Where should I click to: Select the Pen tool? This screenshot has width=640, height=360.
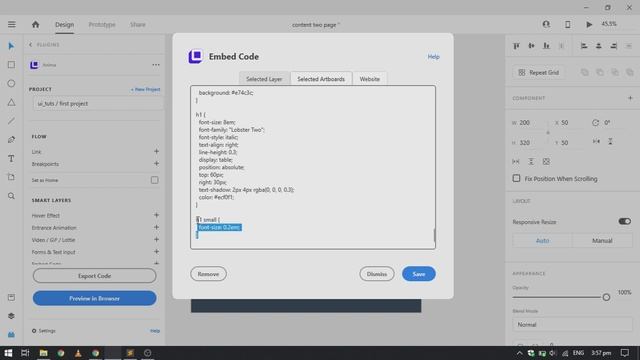pos(11,140)
